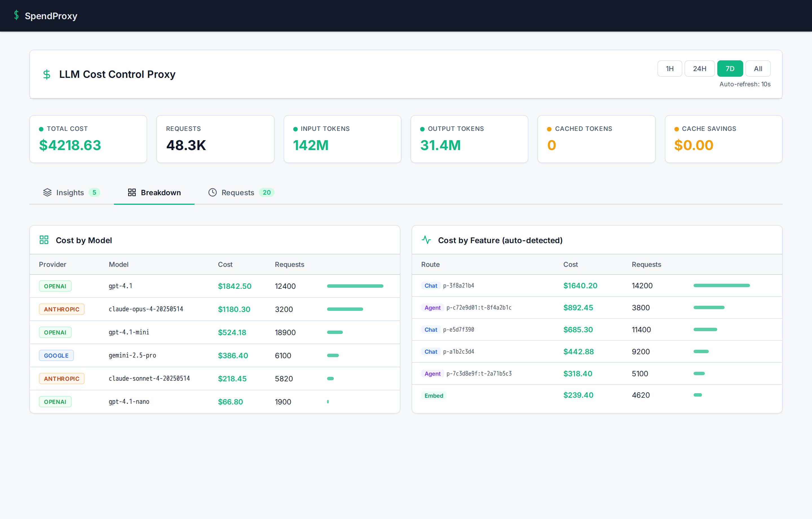This screenshot has width=812, height=519.
Task: Click the orange status dot on Cached Tokens card
Action: 549,129
